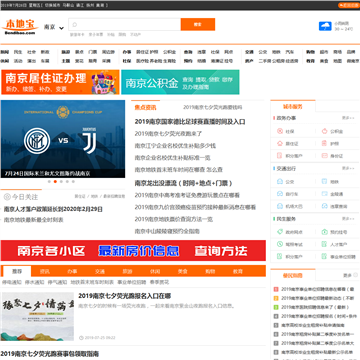Screen dimensions: 360x360
Task: Open link 2019南京地铁票价查询方法一览
Action: point(174,219)
